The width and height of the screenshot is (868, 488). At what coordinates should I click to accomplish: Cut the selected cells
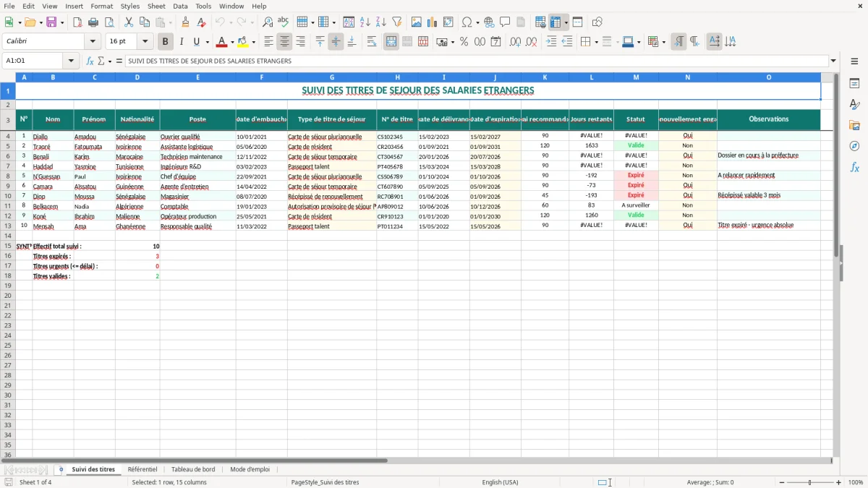129,22
